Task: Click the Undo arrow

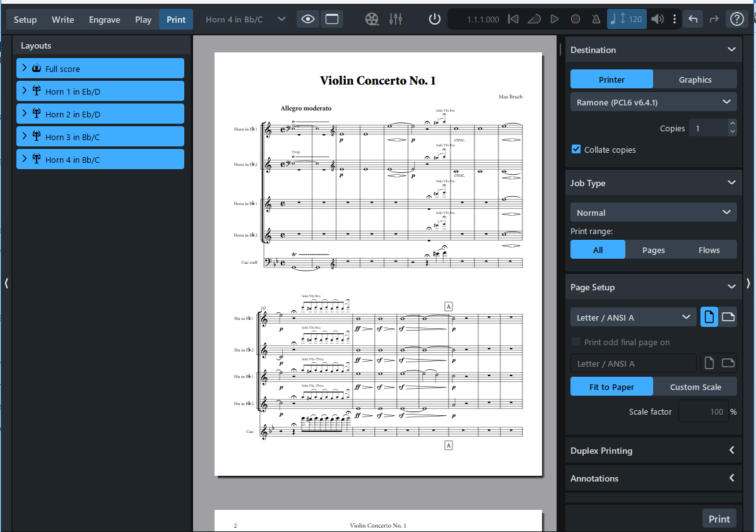Action: pyautogui.click(x=693, y=20)
